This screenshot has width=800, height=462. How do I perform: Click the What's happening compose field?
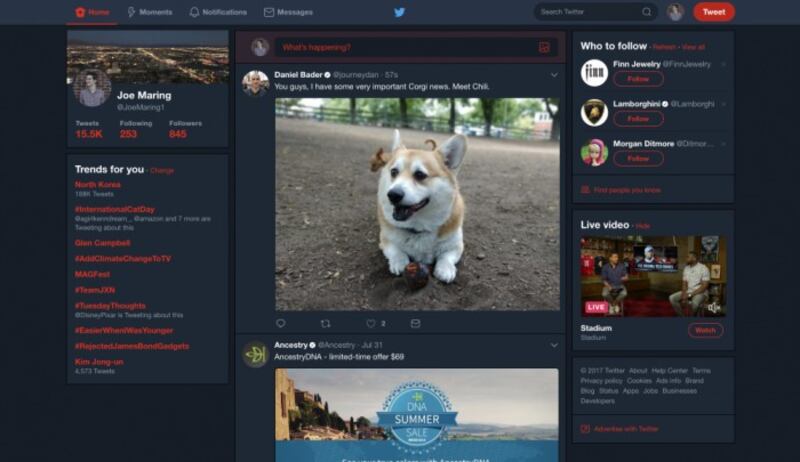pos(400,47)
